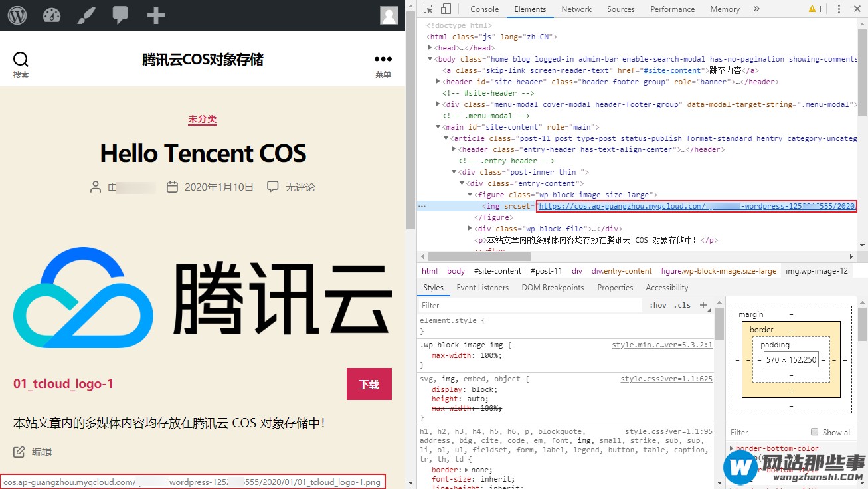
Task: Open the Hello Tencent COS post title
Action: click(x=203, y=153)
